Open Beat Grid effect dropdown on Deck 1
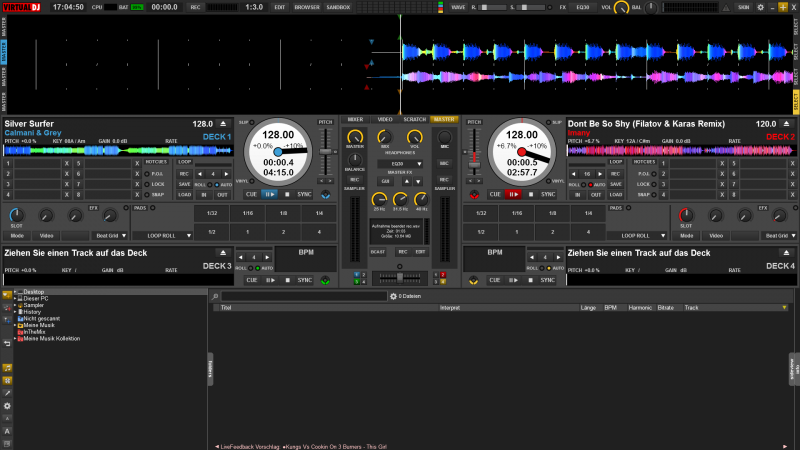Screen dimensions: 800x450 (x=110, y=236)
